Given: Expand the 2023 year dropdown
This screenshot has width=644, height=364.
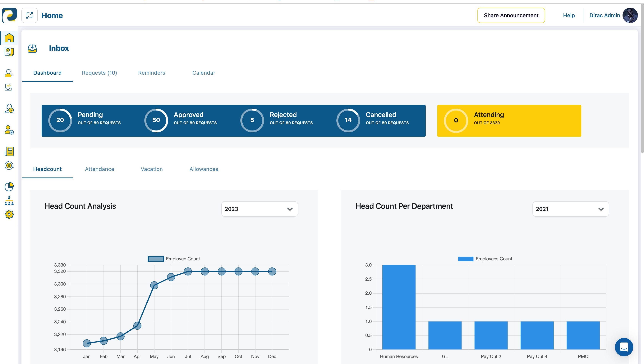Looking at the screenshot, I should (260, 209).
